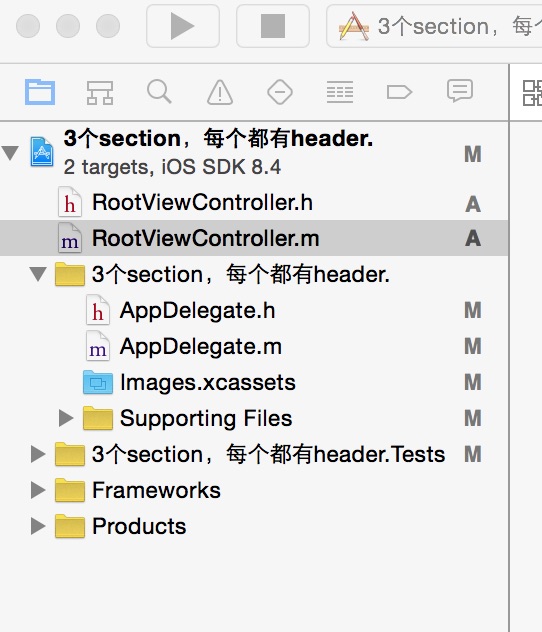This screenshot has width=542, height=632.
Task: Select the Supporting Files folder
Action: 98,418
